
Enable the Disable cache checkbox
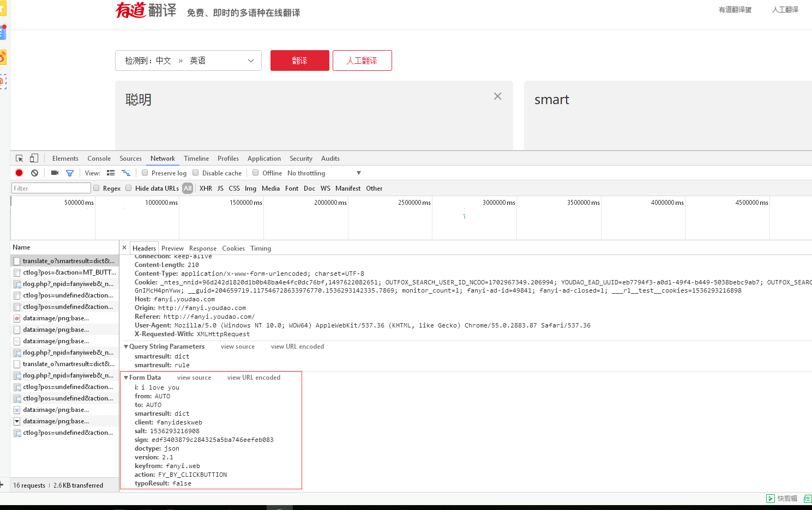(x=196, y=173)
